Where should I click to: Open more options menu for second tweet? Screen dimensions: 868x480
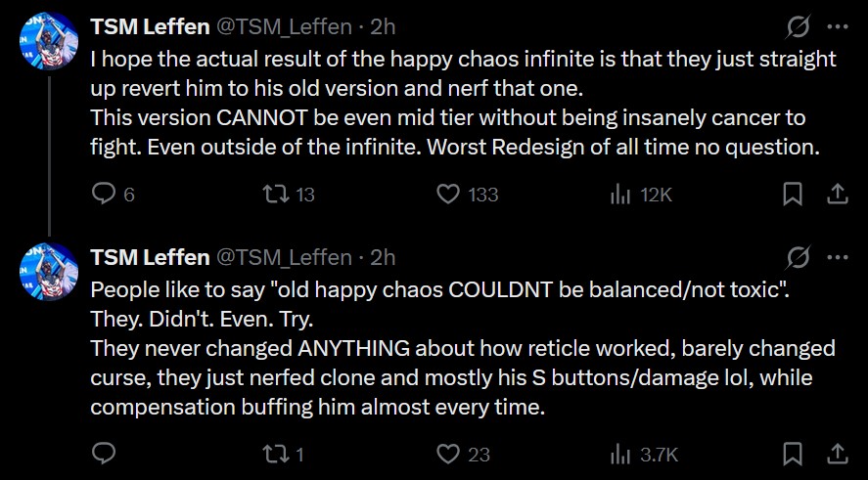(838, 257)
